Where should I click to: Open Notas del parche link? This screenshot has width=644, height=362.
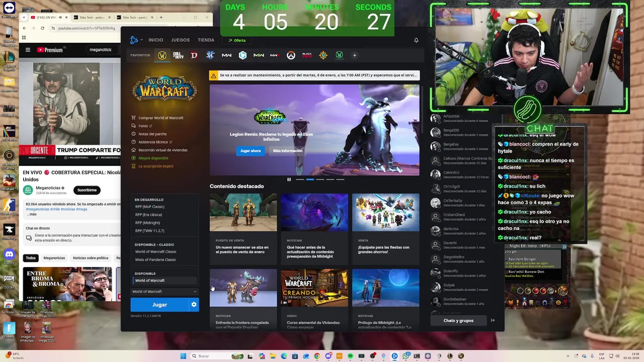(x=152, y=134)
